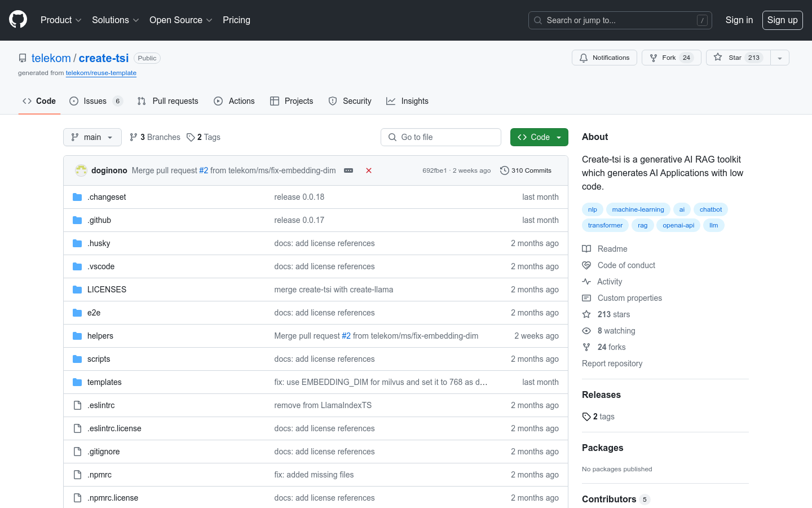Select the machine-learning topic tag
This screenshot has width=812, height=508.
tap(638, 209)
